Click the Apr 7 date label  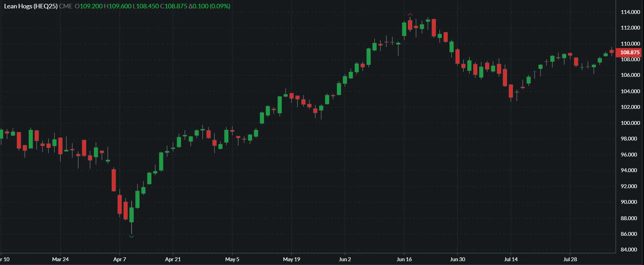[120, 259]
